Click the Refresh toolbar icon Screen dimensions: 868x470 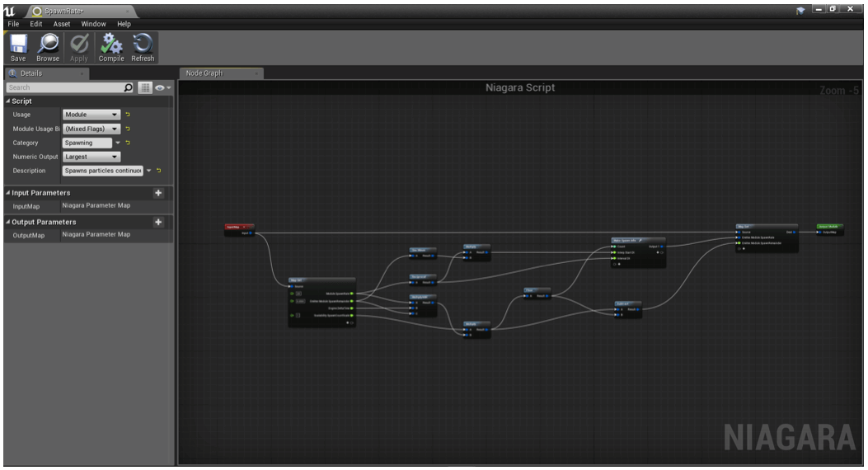[143, 45]
